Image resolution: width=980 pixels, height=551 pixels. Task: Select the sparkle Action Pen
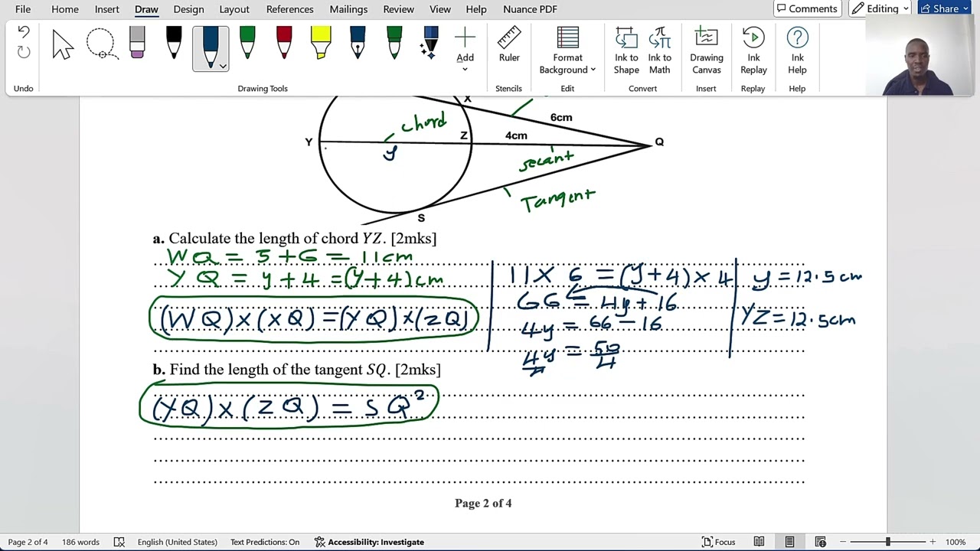coord(430,43)
